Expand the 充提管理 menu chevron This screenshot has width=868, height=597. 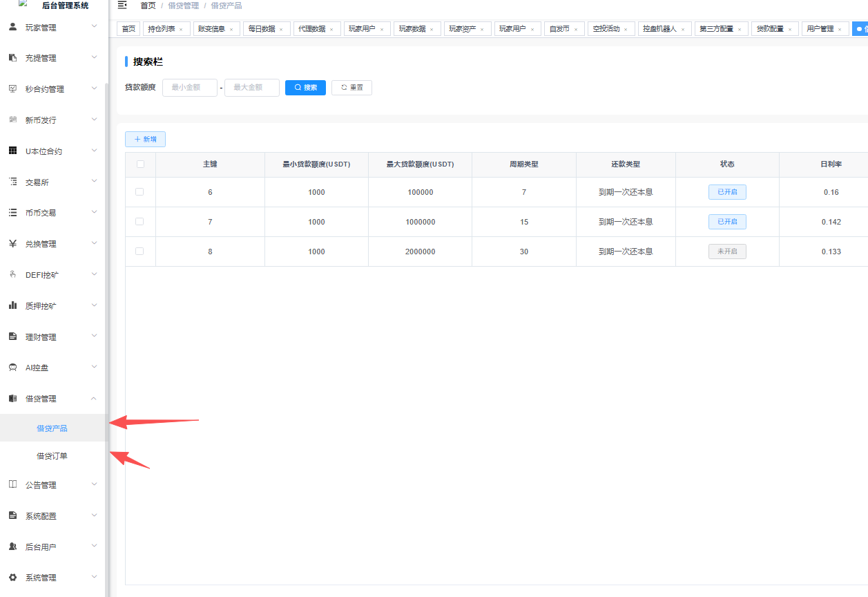[x=95, y=58]
